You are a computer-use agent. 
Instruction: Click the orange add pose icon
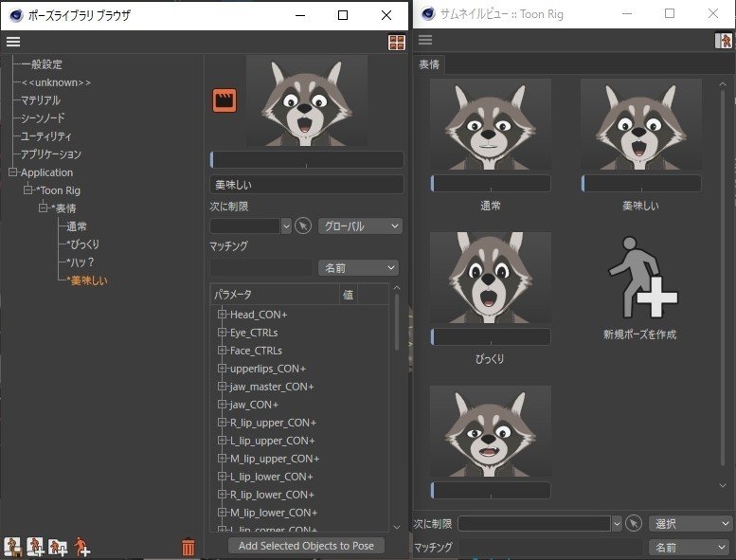81,547
